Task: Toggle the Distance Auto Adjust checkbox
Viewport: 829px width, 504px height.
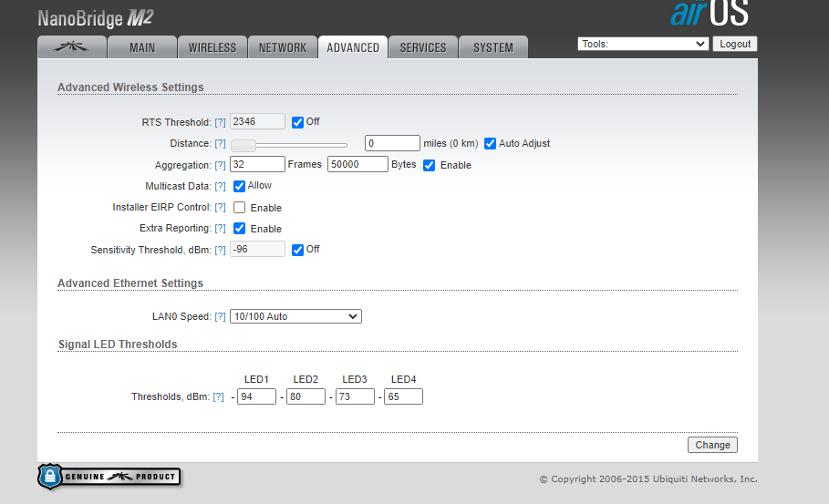Action: tap(490, 143)
